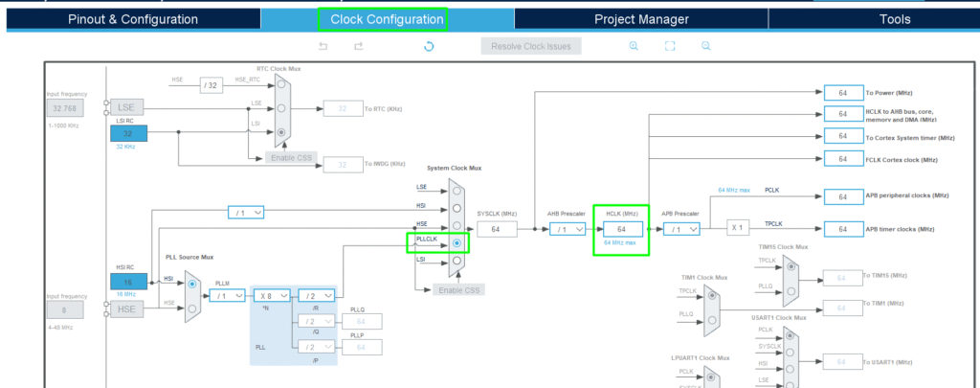The image size is (980, 388).
Task: Click the circular reset clock configuration icon
Action: (x=429, y=46)
